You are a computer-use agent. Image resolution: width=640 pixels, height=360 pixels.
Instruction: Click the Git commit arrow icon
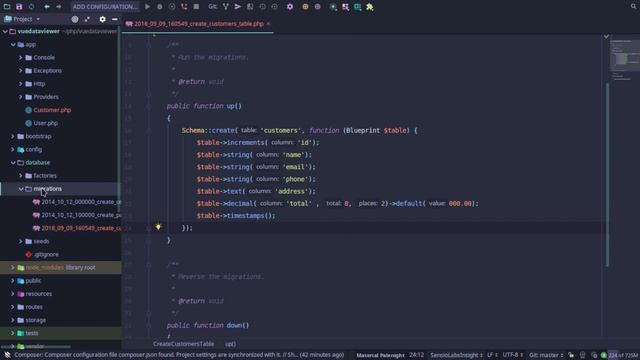[x=238, y=7]
